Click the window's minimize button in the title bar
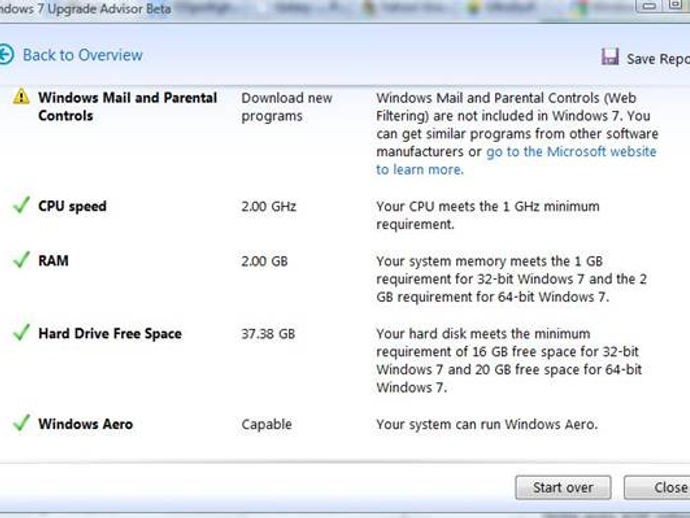The height and width of the screenshot is (518, 690). [x=650, y=6]
